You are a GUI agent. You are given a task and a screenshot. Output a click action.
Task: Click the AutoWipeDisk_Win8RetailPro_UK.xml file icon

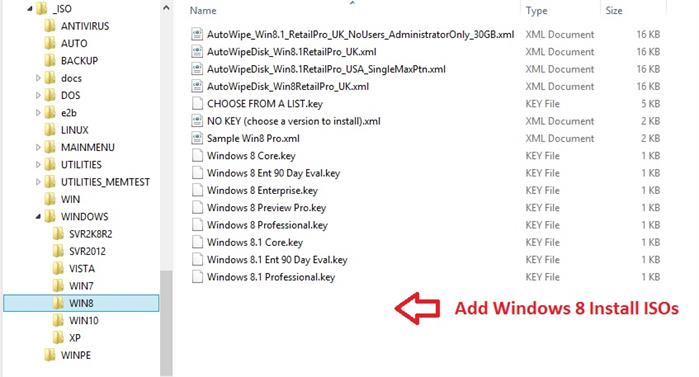click(197, 86)
